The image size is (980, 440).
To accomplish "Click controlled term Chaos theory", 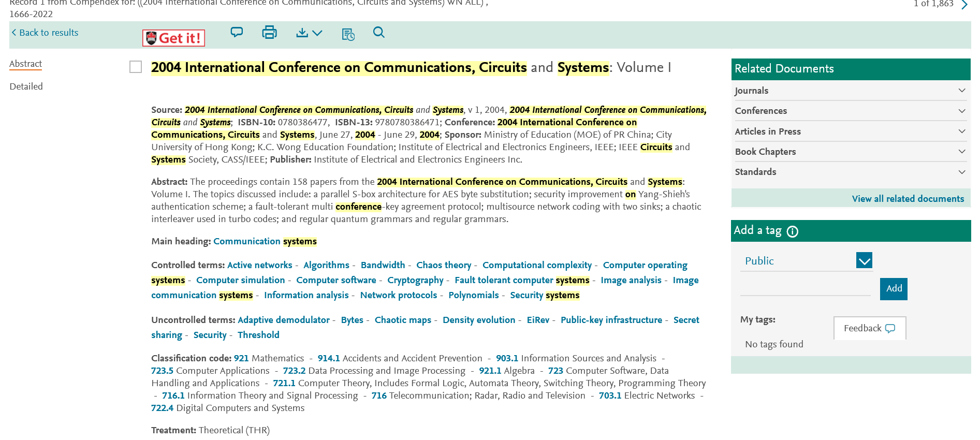I will point(444,265).
